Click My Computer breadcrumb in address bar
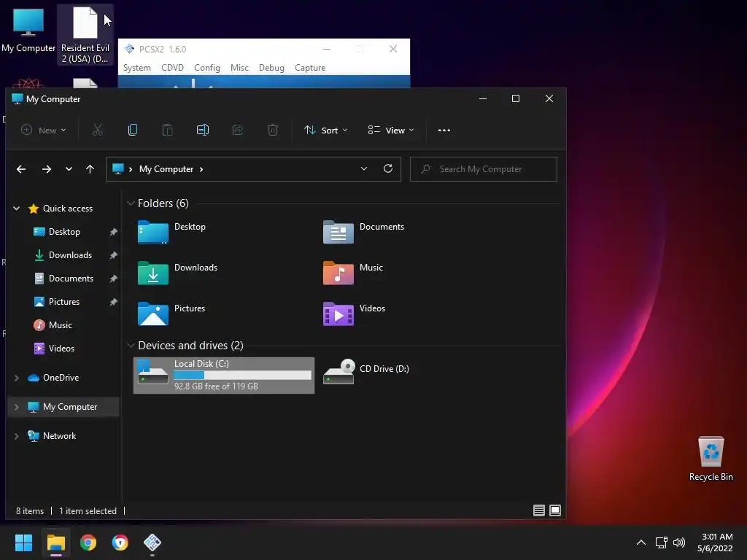The height and width of the screenshot is (560, 747). [166, 169]
